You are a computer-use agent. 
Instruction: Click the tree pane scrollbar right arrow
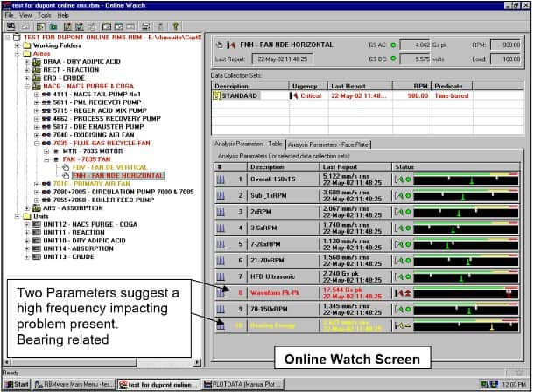[197, 362]
